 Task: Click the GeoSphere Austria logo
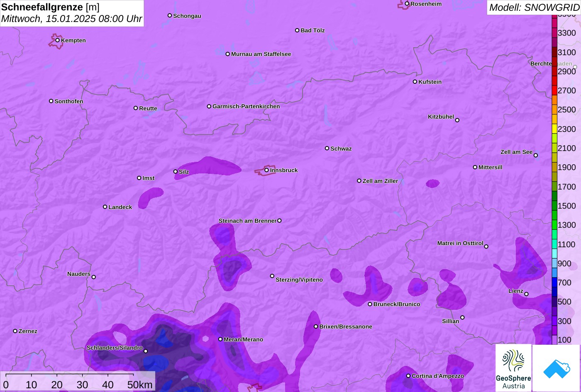pos(513,368)
